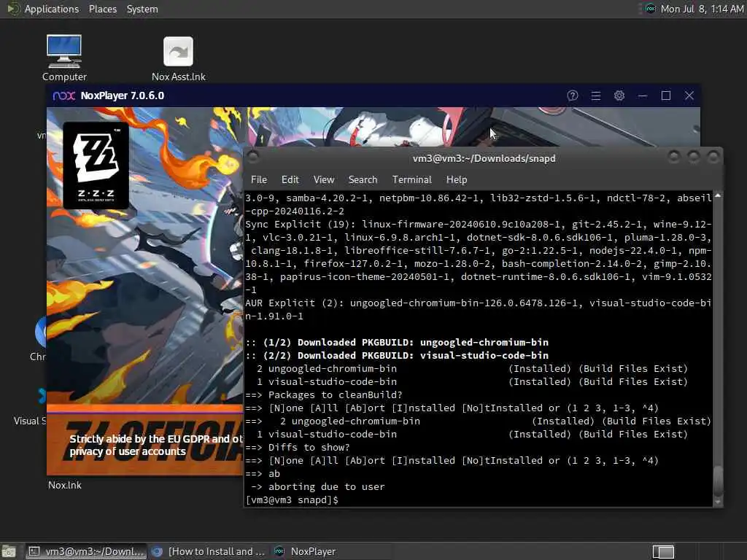The height and width of the screenshot is (560, 747).
Task: Click the '(2/2) Downloaded PKGBUILD: visual-studio-code-bin' line
Action: [x=397, y=355]
